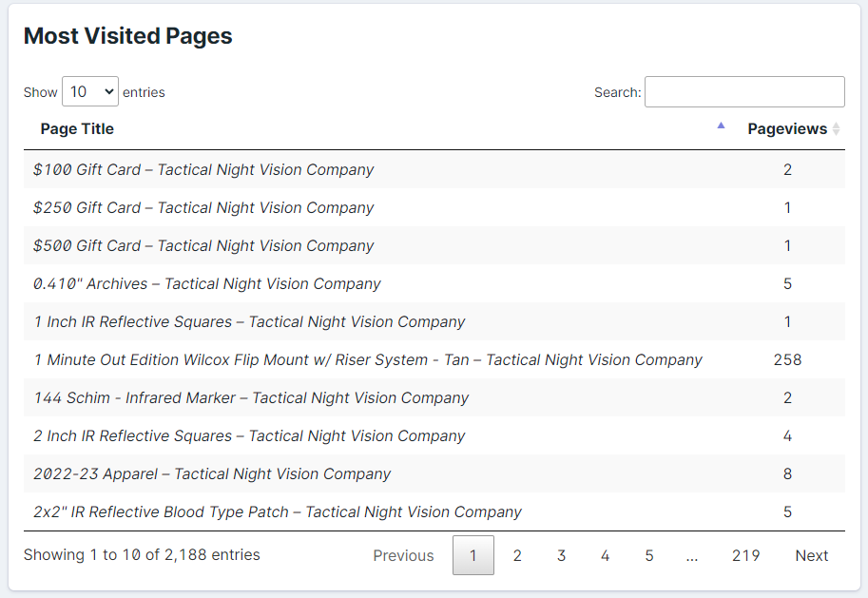Select the 2022-23 Apparel row title

pyautogui.click(x=212, y=474)
